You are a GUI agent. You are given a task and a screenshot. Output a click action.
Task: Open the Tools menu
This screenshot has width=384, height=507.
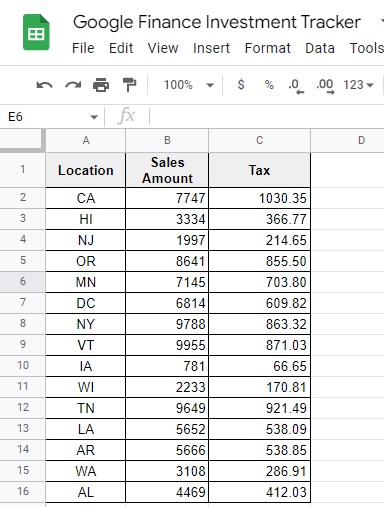(366, 48)
